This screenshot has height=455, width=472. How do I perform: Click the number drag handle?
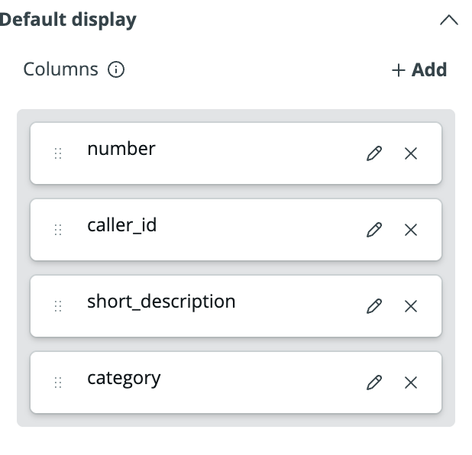[58, 153]
